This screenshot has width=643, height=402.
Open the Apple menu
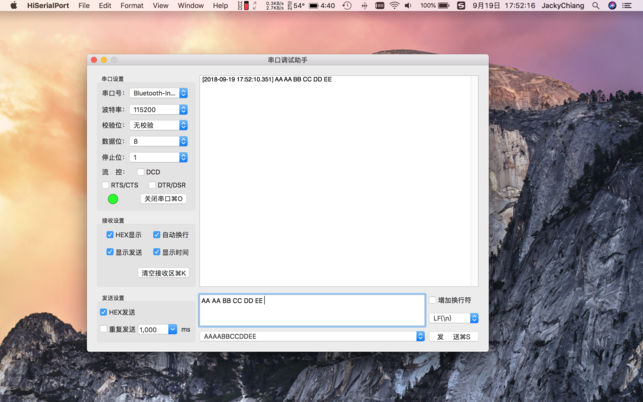(13, 6)
